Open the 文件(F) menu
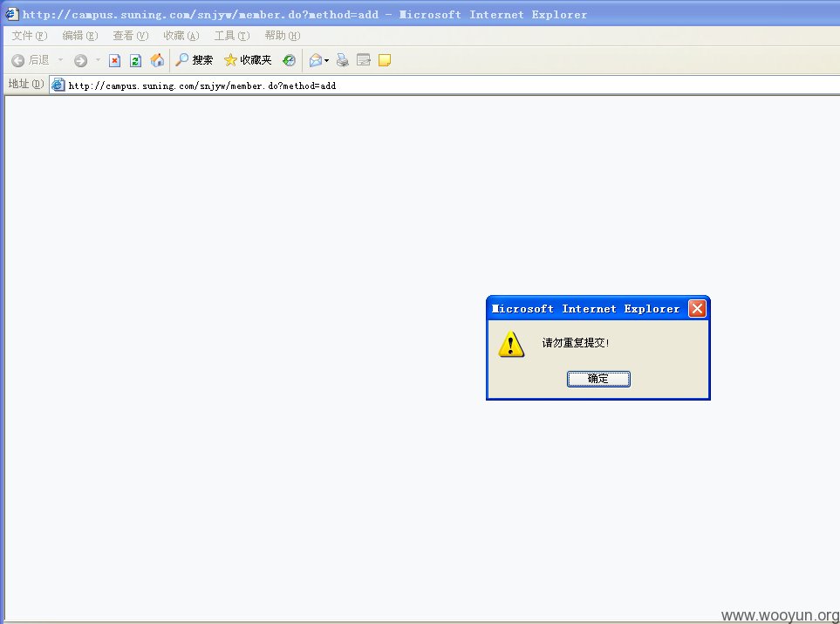The height and width of the screenshot is (624, 840). click(x=30, y=36)
